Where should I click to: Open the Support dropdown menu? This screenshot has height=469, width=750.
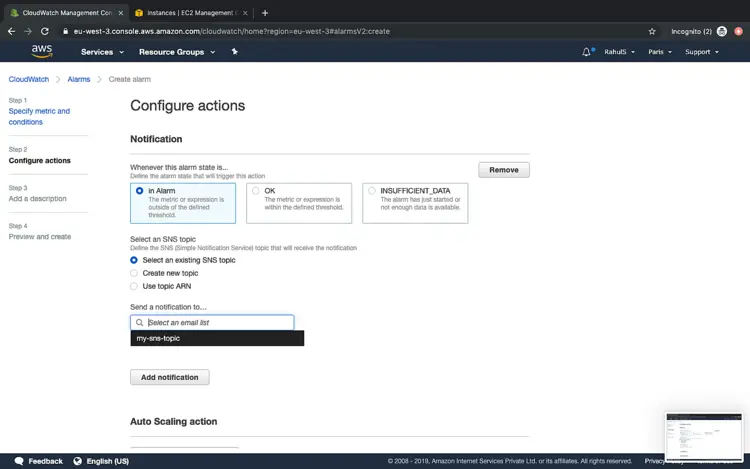[x=702, y=52]
